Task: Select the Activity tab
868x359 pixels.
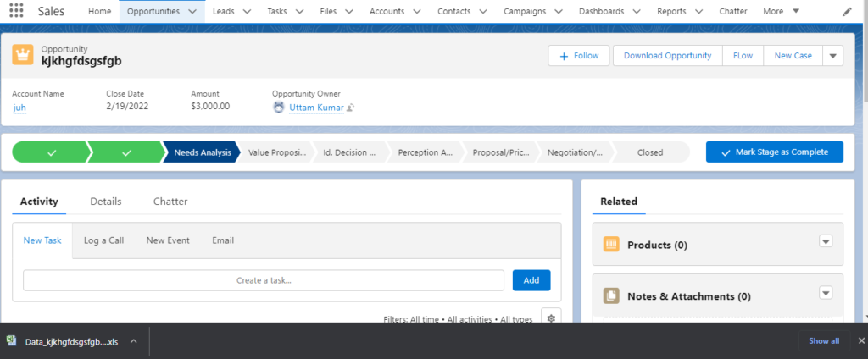Action: pos(39,202)
